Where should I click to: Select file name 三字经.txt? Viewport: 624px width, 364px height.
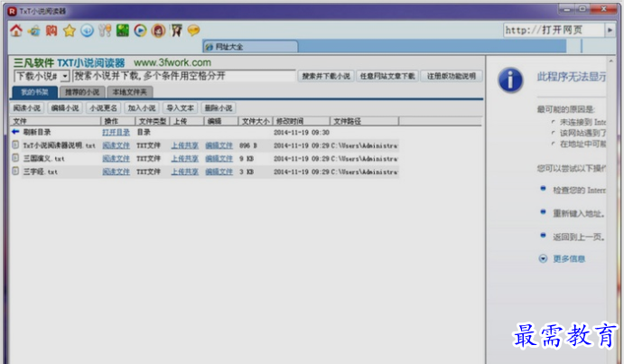click(41, 172)
